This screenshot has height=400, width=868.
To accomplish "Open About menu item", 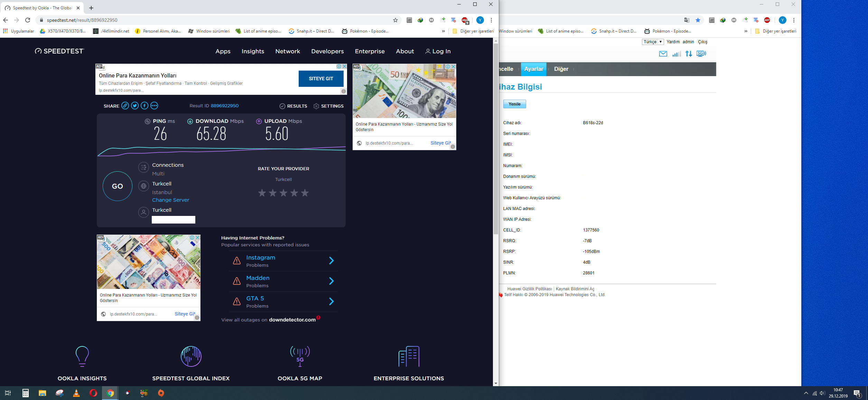I will pyautogui.click(x=405, y=51).
